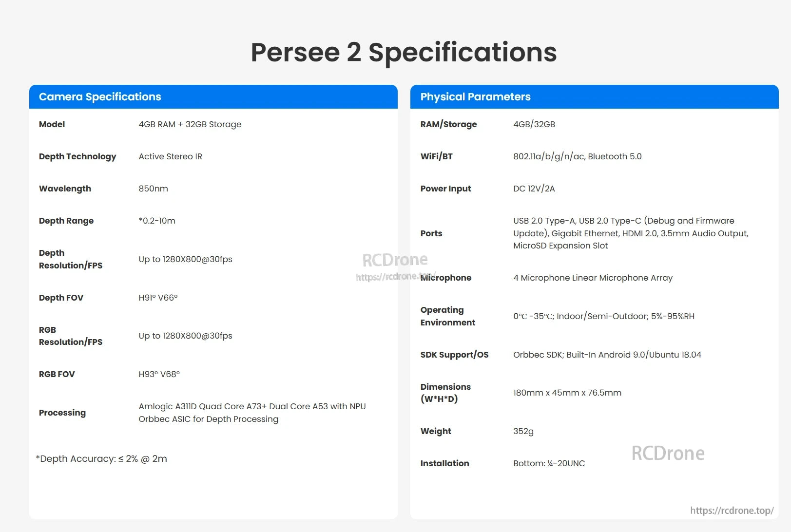Click the Ports description text
This screenshot has width=791, height=532.
tap(630, 233)
